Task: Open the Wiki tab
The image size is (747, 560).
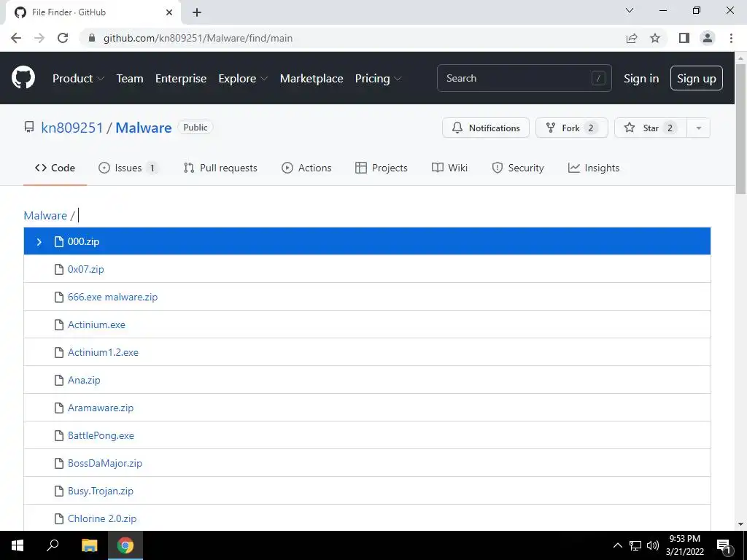Action: click(x=449, y=168)
